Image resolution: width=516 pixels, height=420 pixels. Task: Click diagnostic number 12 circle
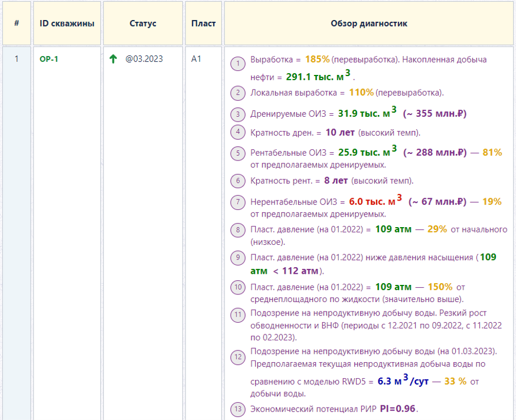coord(237,357)
